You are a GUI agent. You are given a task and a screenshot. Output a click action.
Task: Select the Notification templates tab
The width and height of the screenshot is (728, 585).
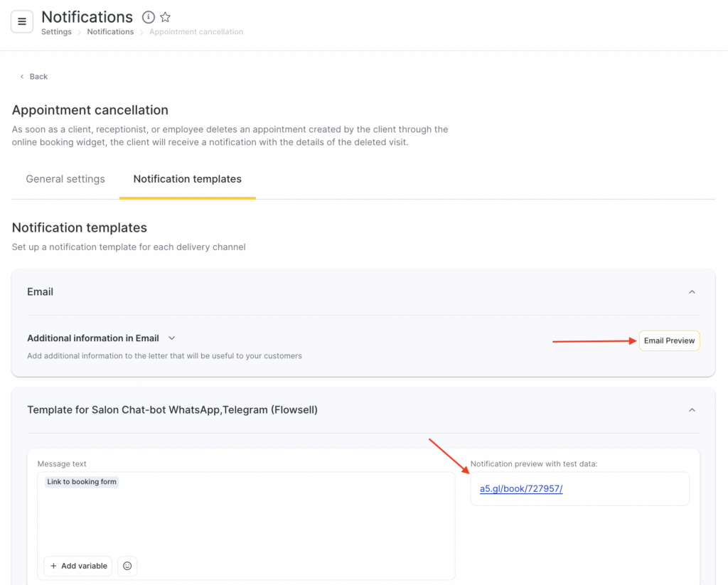click(188, 179)
